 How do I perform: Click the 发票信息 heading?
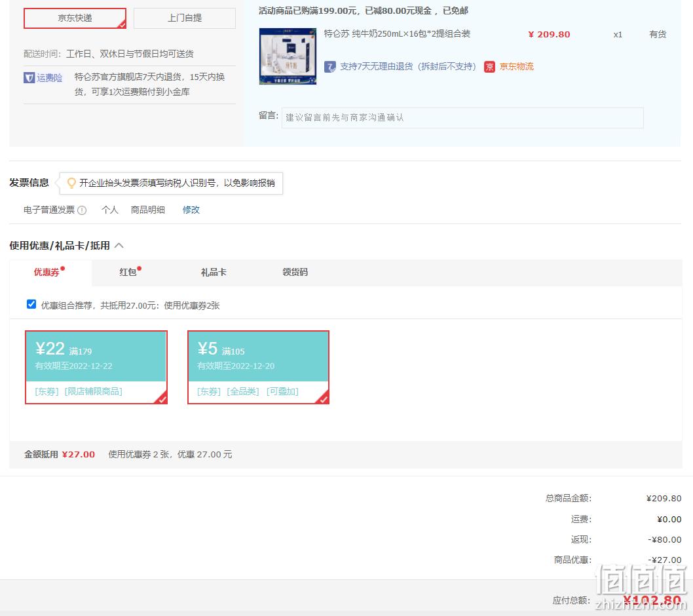(x=29, y=183)
